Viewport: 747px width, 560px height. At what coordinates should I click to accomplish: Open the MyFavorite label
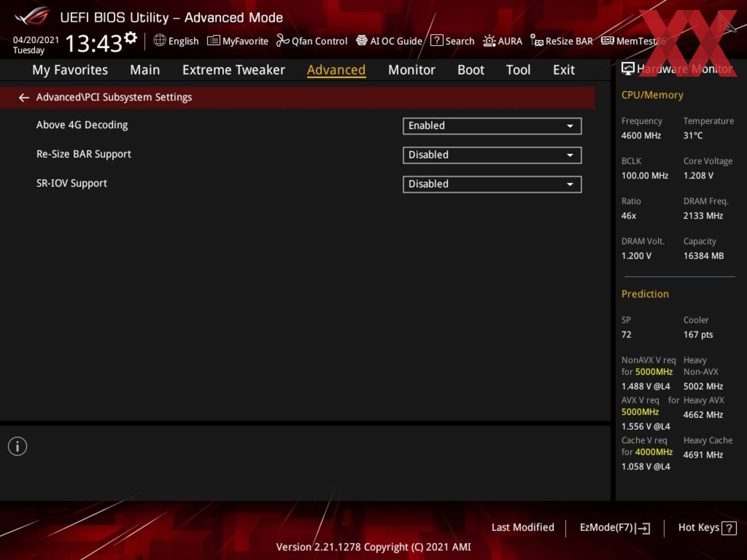pyautogui.click(x=245, y=41)
